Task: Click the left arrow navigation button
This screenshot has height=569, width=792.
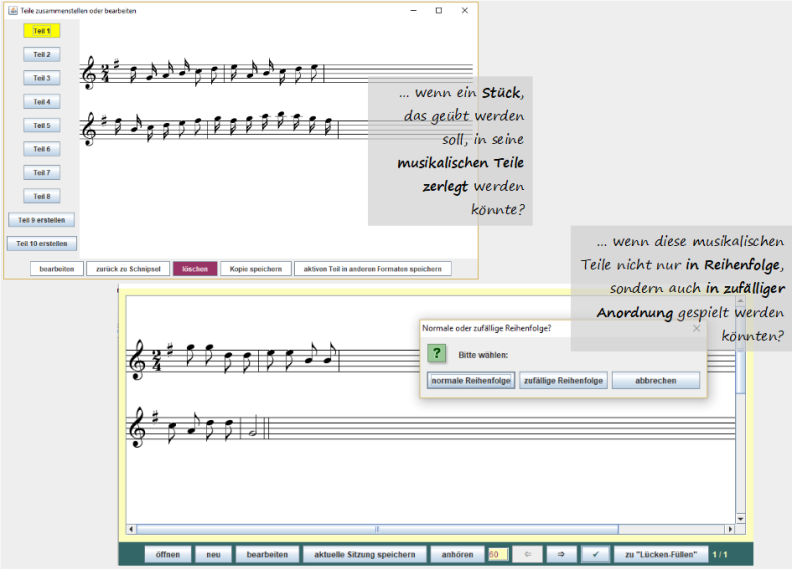Action: (x=528, y=554)
